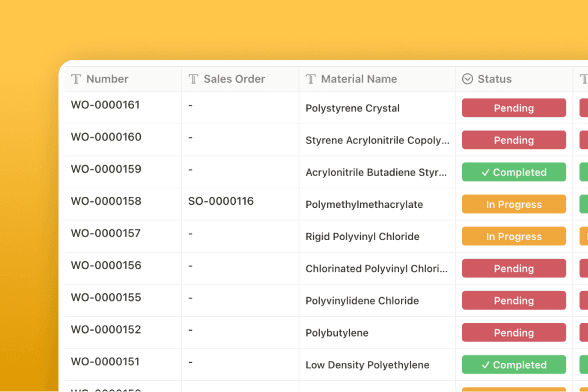Open the Material Name column header
This screenshot has height=392, width=588.
point(377,79)
